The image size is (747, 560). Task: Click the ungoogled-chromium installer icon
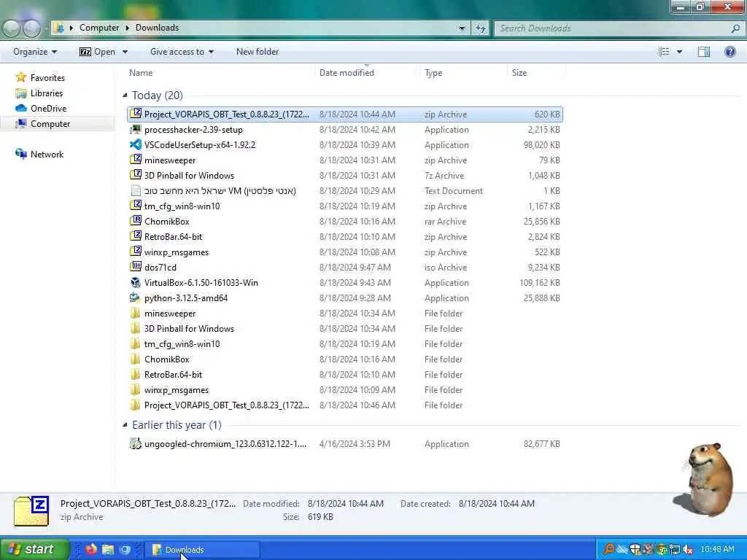tap(136, 444)
